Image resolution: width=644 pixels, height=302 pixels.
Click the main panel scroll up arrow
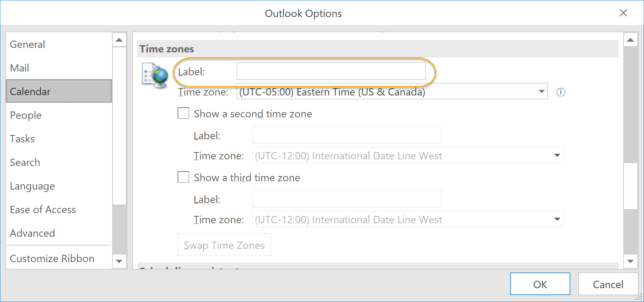pos(630,40)
